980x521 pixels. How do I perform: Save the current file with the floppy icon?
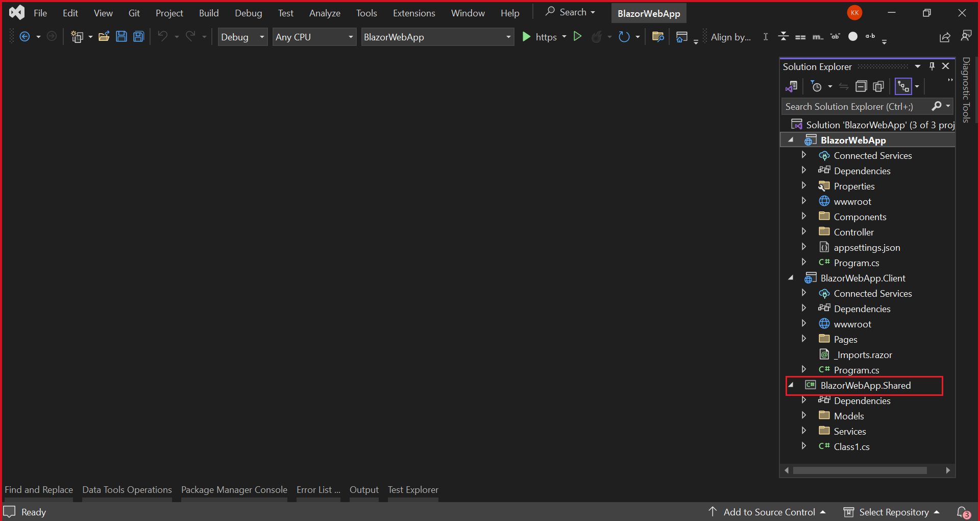(121, 37)
